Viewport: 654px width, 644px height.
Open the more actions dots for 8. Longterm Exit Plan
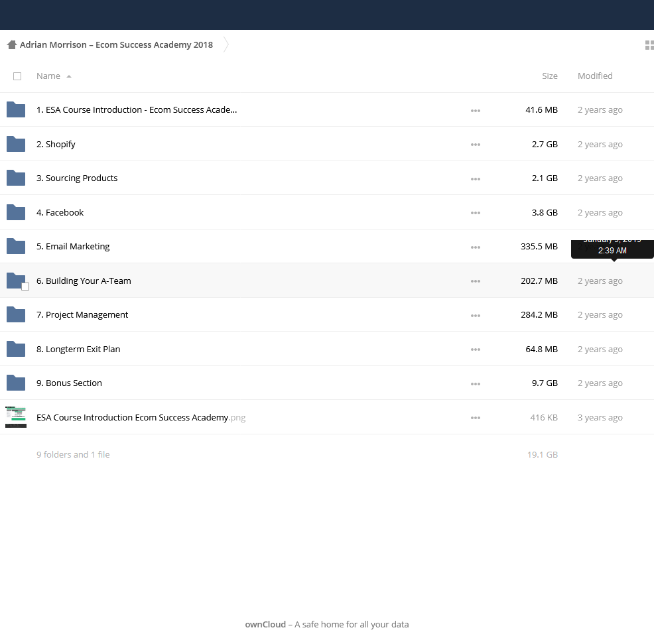click(x=476, y=350)
